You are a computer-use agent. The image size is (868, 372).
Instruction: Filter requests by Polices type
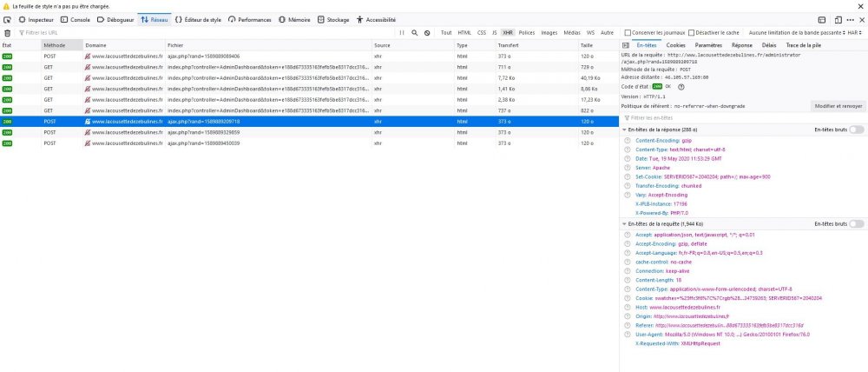(527, 33)
